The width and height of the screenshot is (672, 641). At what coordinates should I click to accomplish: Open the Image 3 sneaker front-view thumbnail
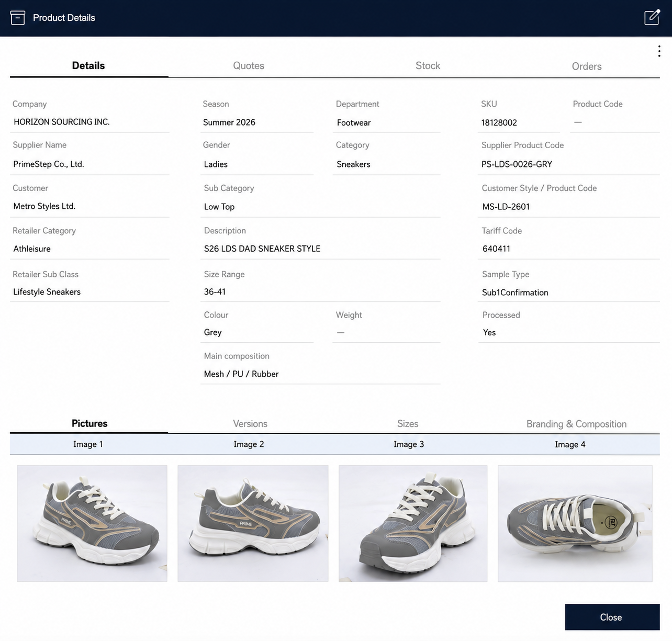(413, 523)
